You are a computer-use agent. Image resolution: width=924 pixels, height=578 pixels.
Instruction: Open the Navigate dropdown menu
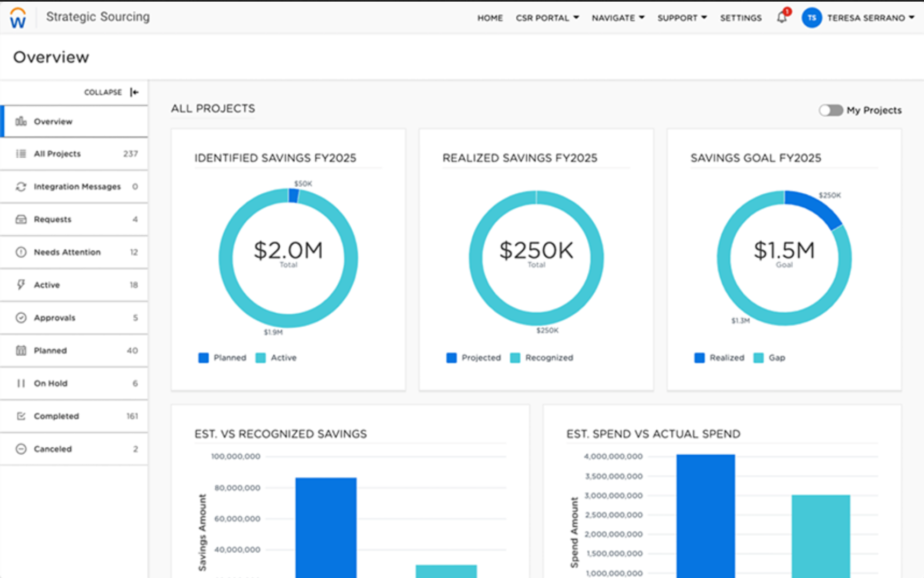click(618, 18)
